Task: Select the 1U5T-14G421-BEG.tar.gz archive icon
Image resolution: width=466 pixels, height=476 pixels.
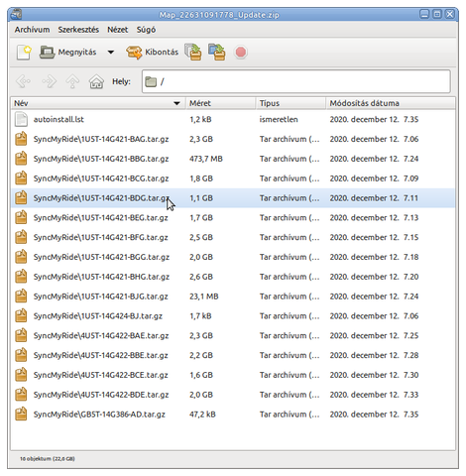Action: pyautogui.click(x=21, y=217)
